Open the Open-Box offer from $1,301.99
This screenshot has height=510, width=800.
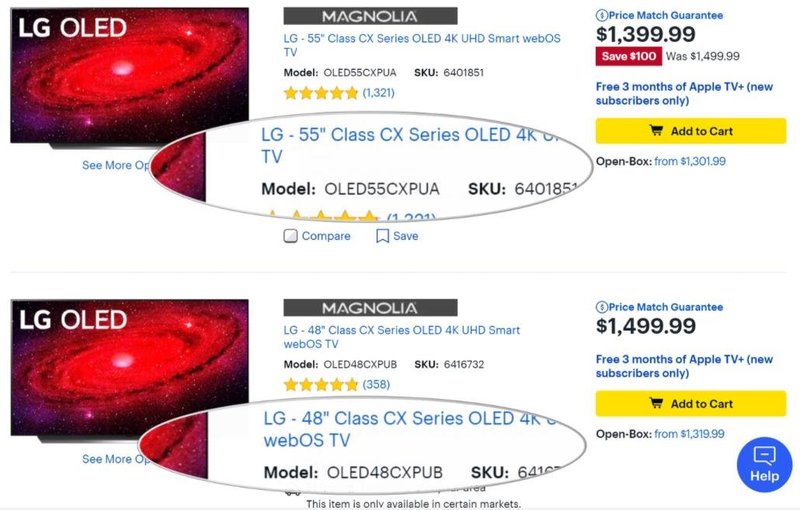[689, 161]
